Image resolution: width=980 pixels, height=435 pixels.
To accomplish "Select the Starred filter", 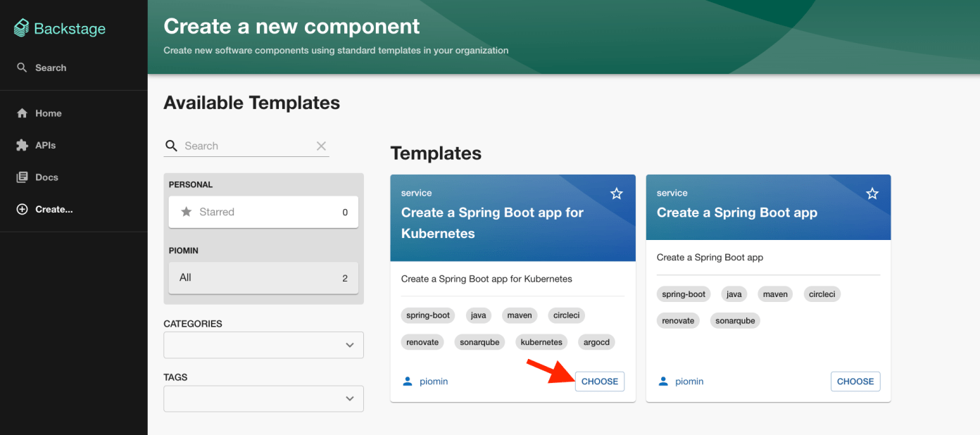I will [263, 212].
